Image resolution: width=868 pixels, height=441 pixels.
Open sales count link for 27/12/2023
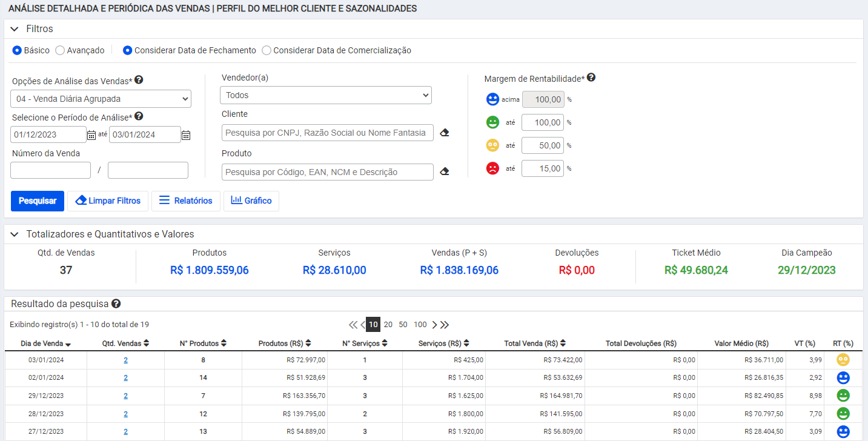(x=125, y=432)
